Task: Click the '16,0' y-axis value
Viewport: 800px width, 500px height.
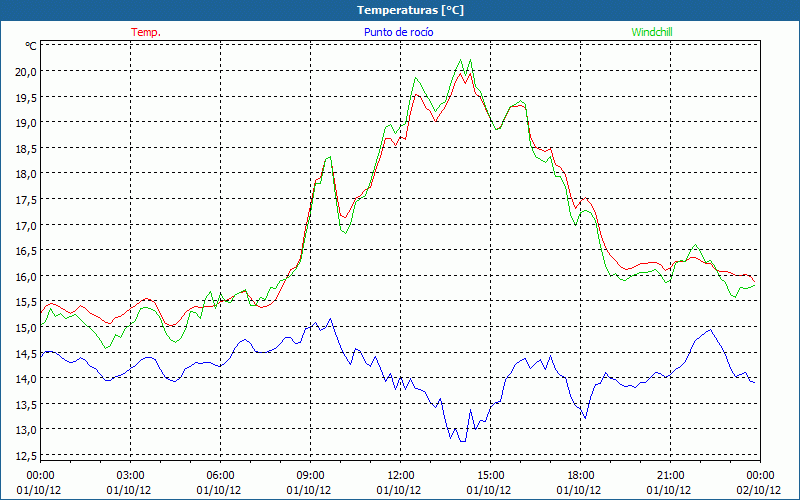Action: [x=27, y=277]
